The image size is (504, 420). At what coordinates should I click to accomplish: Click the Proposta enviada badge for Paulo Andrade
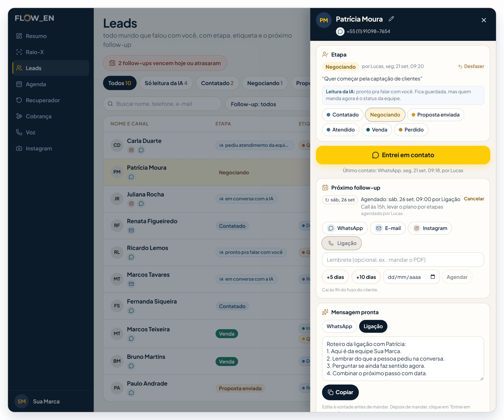point(240,388)
